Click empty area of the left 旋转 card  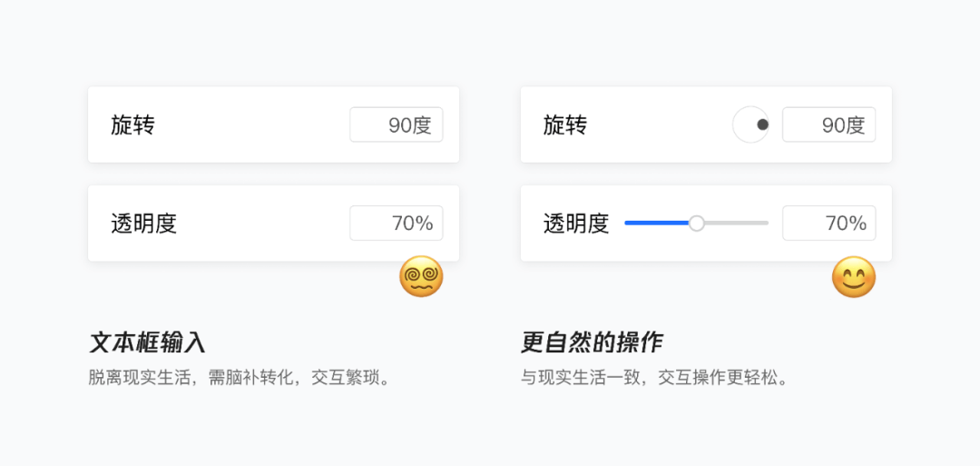(x=250, y=124)
